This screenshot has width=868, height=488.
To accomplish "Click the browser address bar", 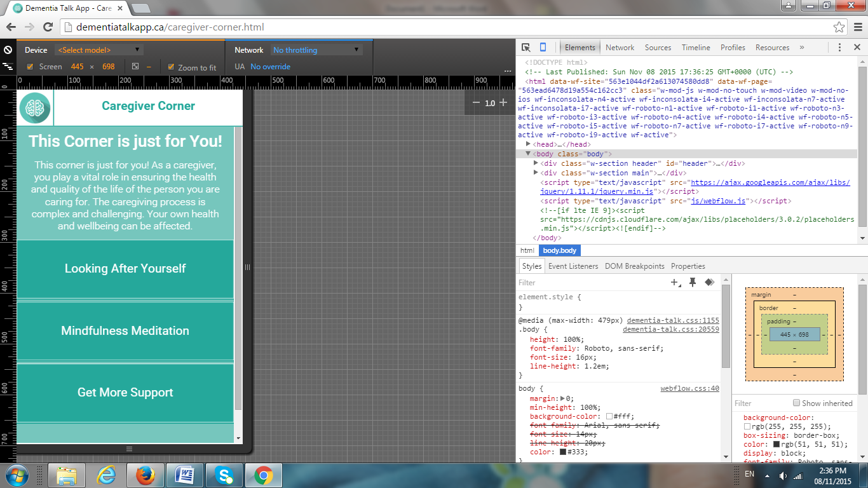I will [x=445, y=27].
